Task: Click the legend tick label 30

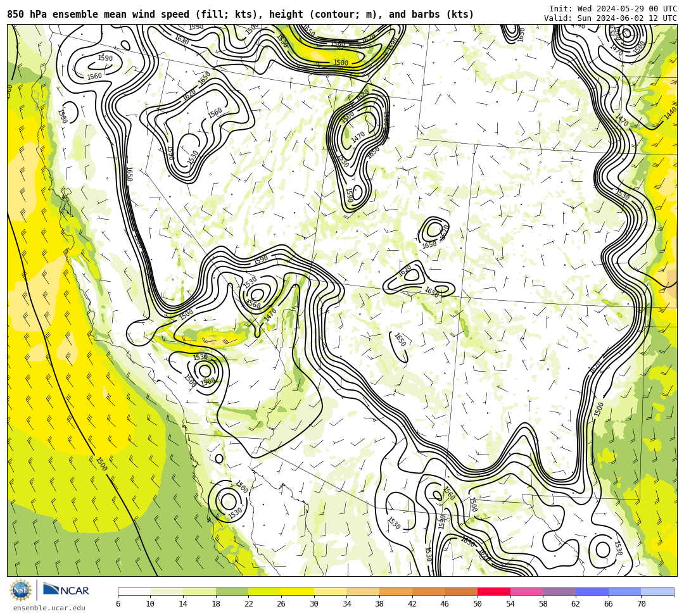Action: point(314,604)
